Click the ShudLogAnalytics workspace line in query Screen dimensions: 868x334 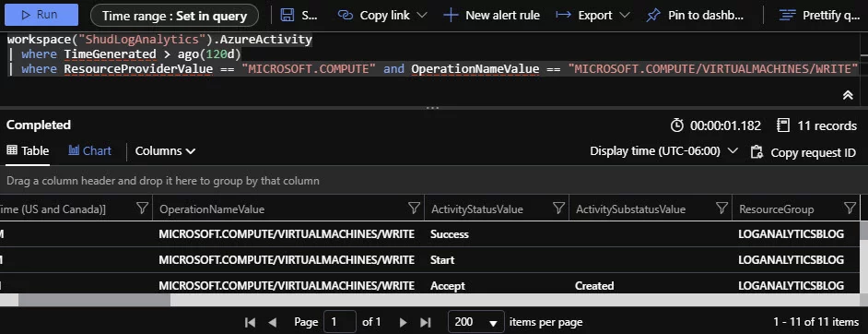(x=160, y=40)
